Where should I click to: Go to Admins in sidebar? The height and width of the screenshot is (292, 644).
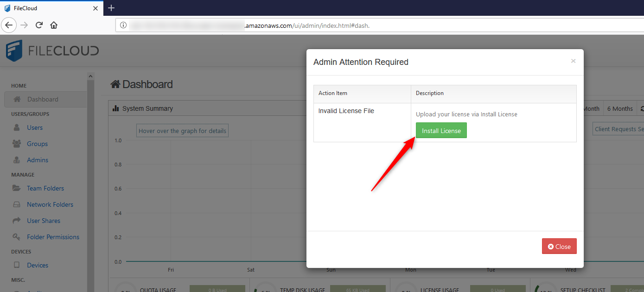tap(37, 160)
